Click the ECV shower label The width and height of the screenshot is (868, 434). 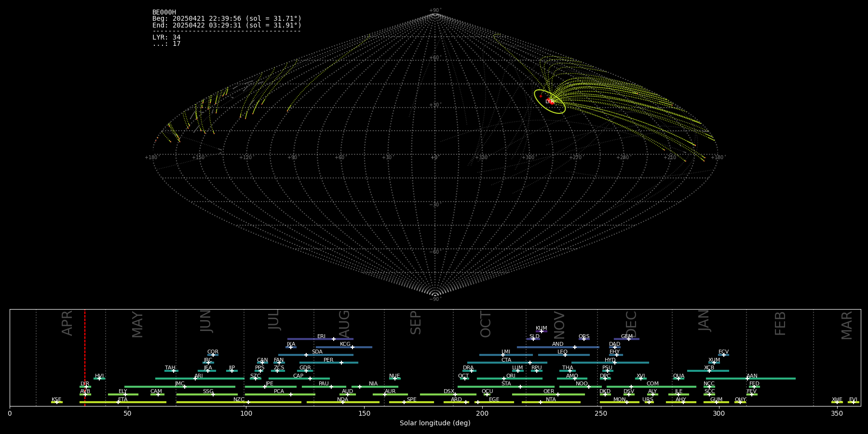pos(723,352)
